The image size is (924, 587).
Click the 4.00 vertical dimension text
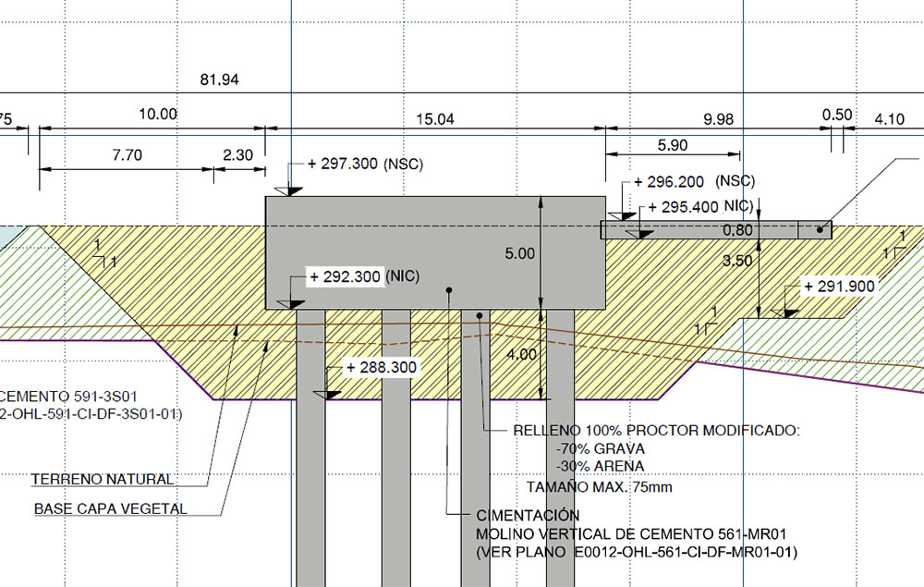point(521,355)
